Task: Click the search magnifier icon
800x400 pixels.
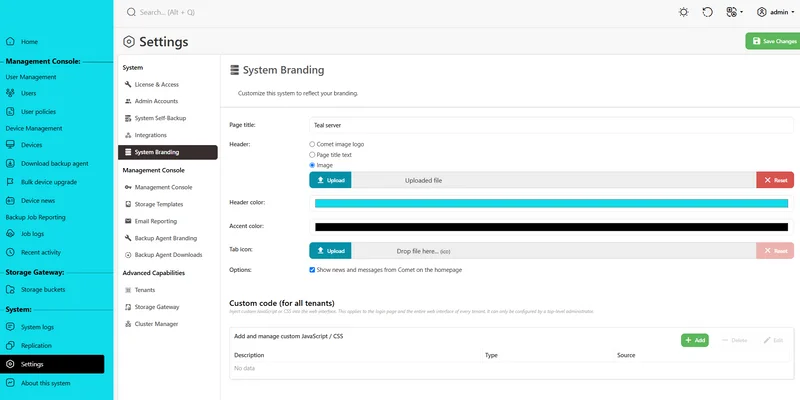Action: coord(131,12)
